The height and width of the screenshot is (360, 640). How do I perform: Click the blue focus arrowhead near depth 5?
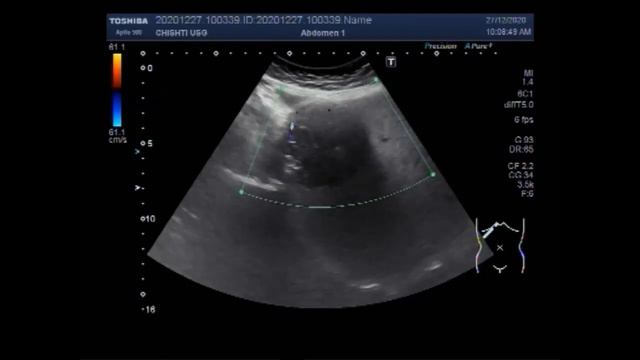(x=137, y=151)
